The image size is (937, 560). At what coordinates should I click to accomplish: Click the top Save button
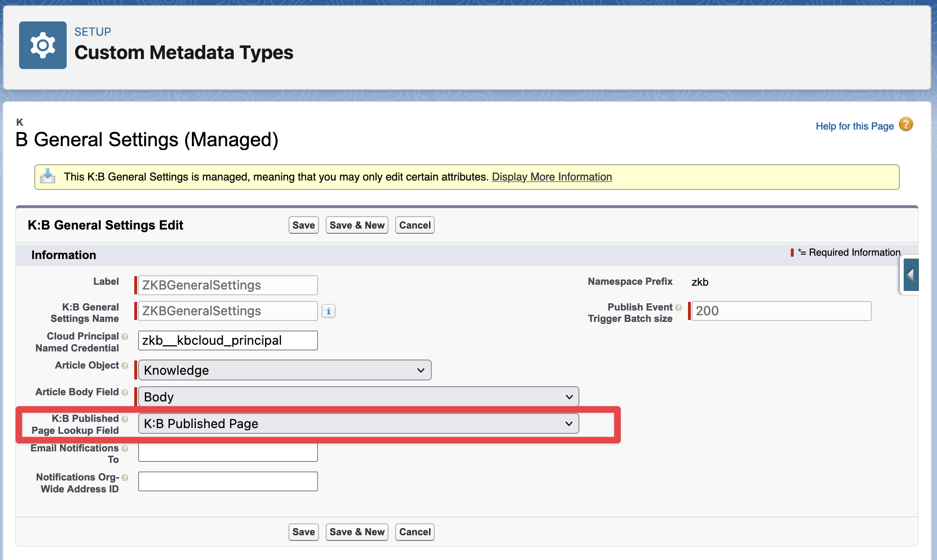tap(303, 225)
